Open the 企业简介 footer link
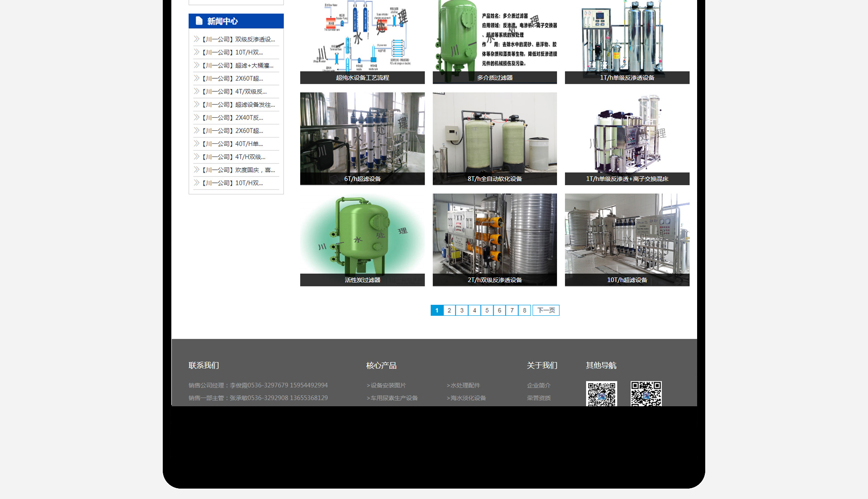Image resolution: width=868 pixels, height=499 pixels. [539, 385]
